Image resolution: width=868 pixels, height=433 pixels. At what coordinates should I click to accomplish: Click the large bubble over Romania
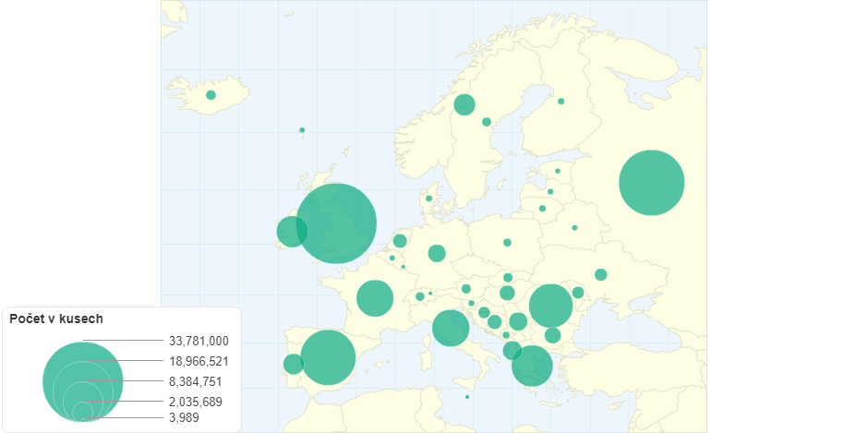551,306
